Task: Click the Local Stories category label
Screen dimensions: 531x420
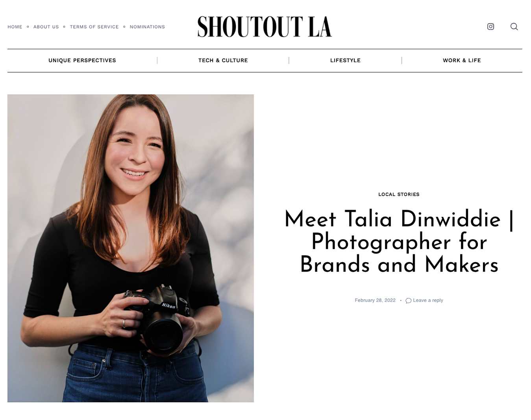Action: (399, 194)
